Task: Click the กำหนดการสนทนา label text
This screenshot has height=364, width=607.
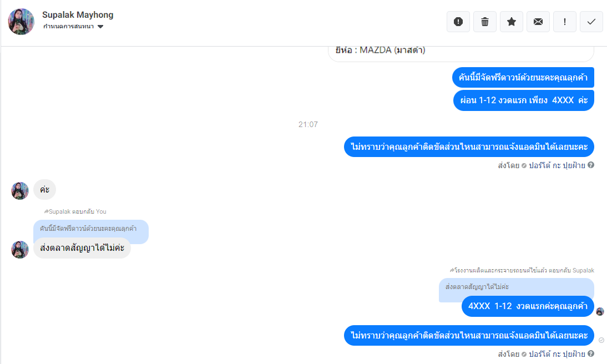Action: 68,26
